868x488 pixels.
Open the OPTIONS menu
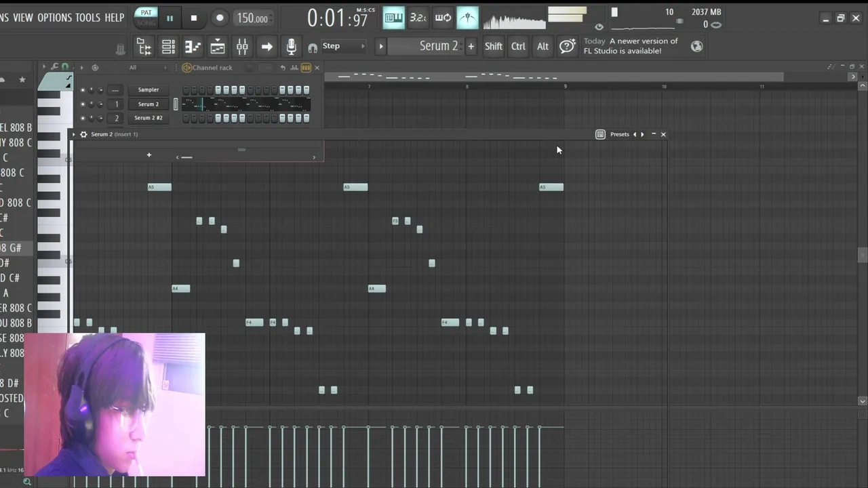pos(55,18)
